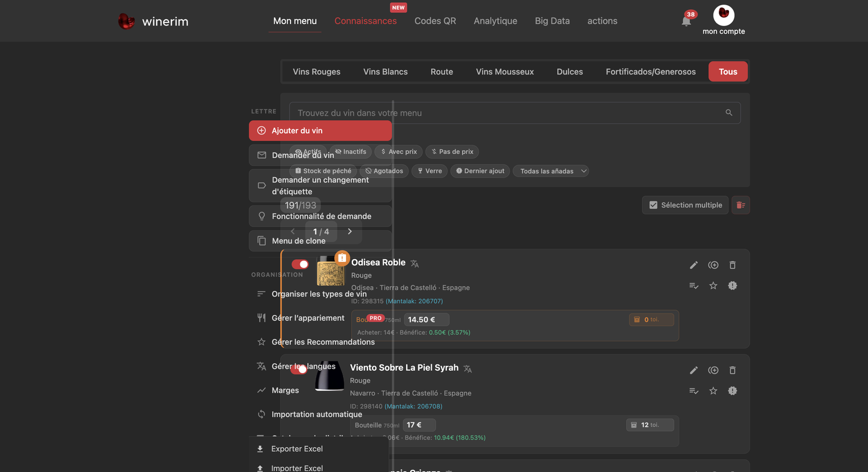Image resolution: width=868 pixels, height=472 pixels.
Task: Open the mon compte avatar
Action: [x=723, y=15]
